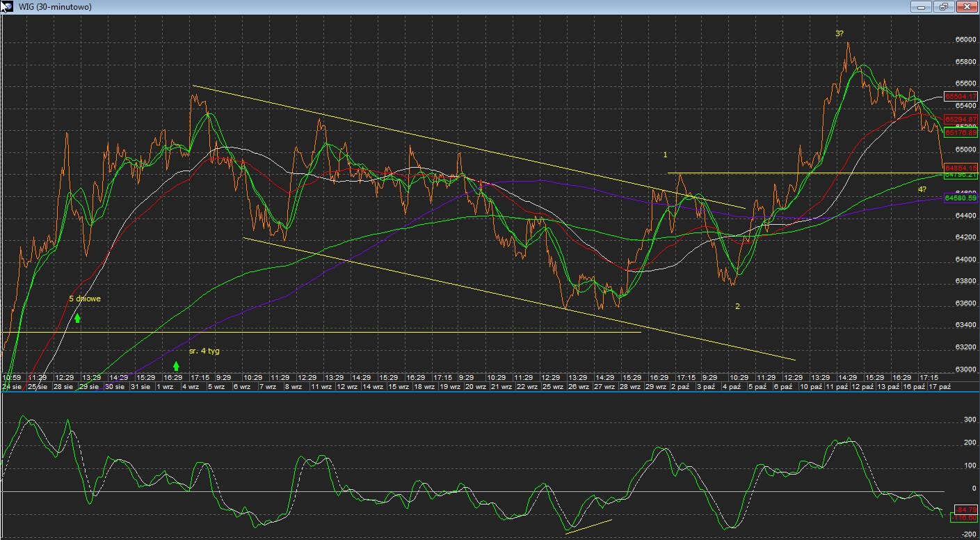Click the red-boxed price label 65294.87
The width and height of the screenshot is (980, 540).
(961, 120)
